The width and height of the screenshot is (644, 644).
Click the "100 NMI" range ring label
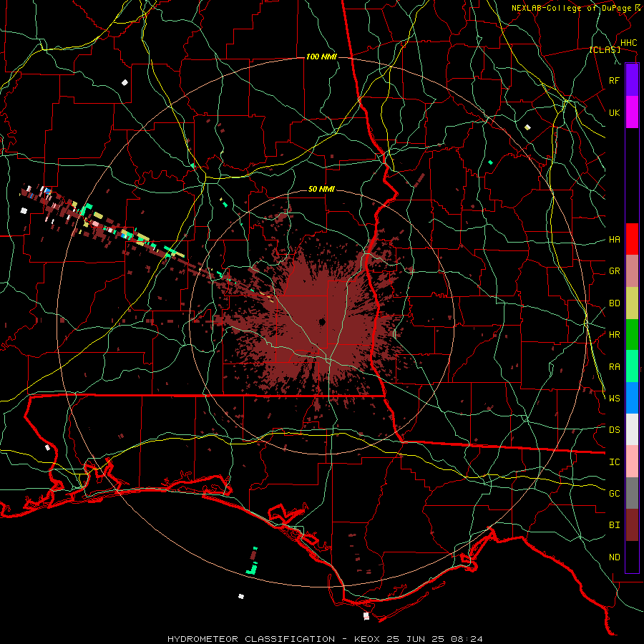click(321, 57)
